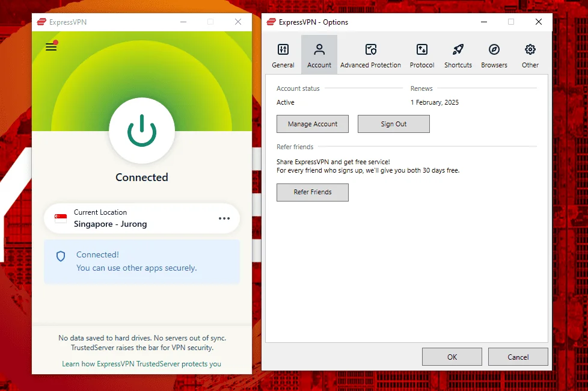Open the Browsers tab
Image resolution: width=588 pixels, height=391 pixels.
coord(494,55)
